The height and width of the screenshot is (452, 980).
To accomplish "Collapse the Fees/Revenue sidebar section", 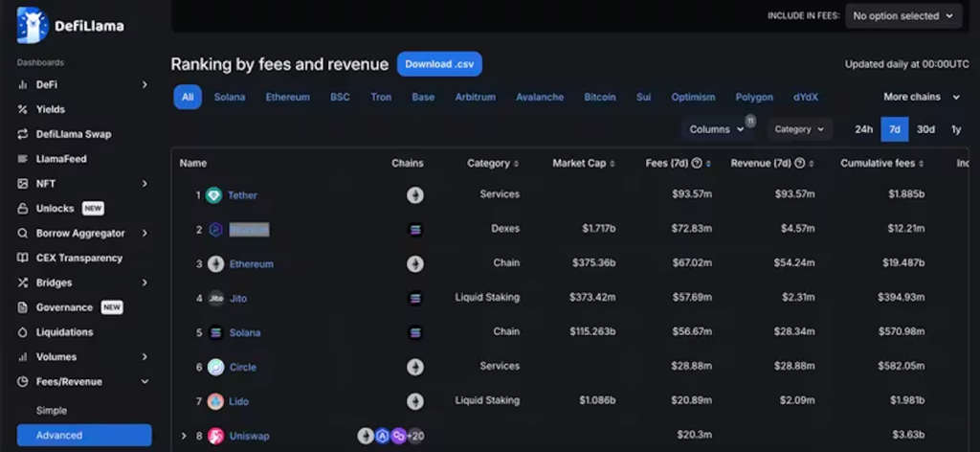I will (145, 382).
